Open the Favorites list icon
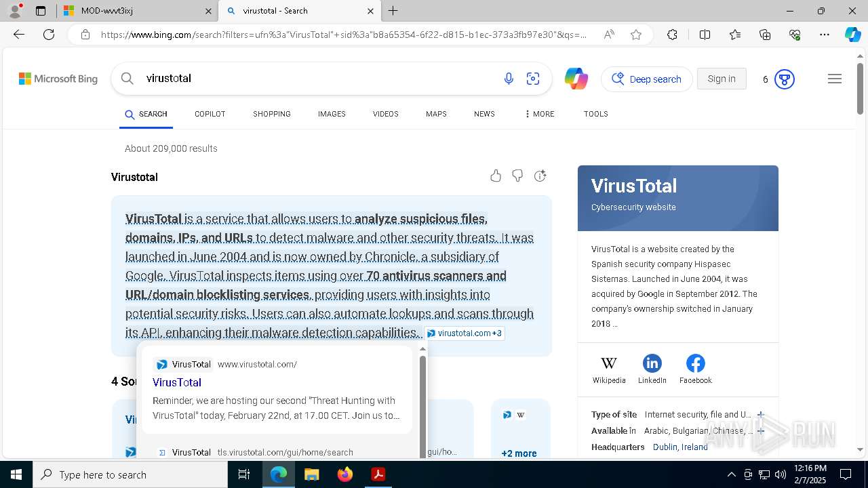 735,35
